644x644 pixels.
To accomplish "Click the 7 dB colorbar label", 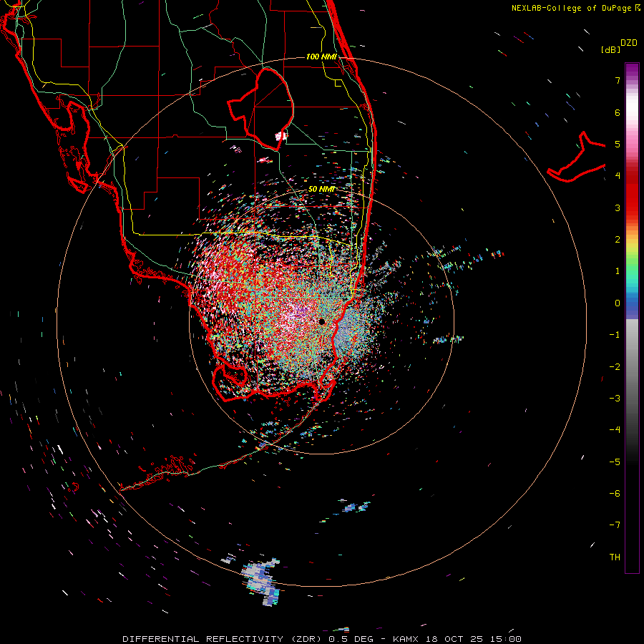I will point(618,80).
